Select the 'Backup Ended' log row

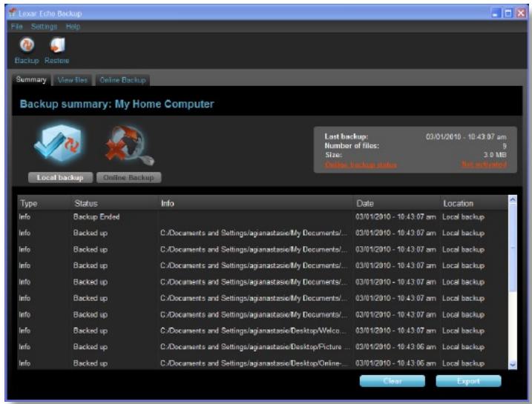(263, 217)
